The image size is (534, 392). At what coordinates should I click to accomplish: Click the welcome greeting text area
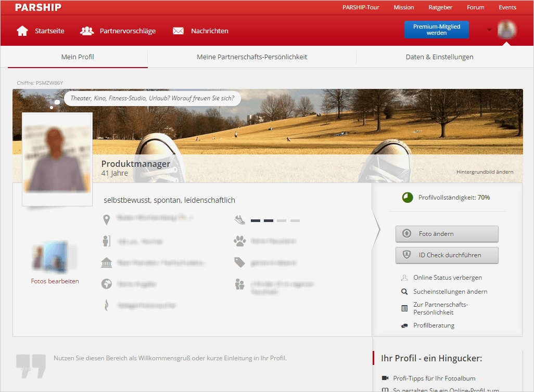pos(170,358)
